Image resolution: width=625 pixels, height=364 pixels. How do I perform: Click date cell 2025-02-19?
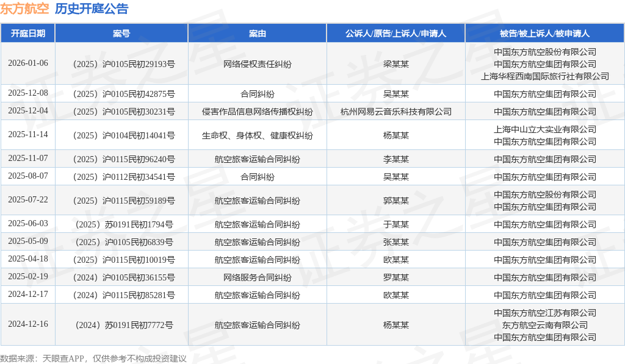click(28, 277)
